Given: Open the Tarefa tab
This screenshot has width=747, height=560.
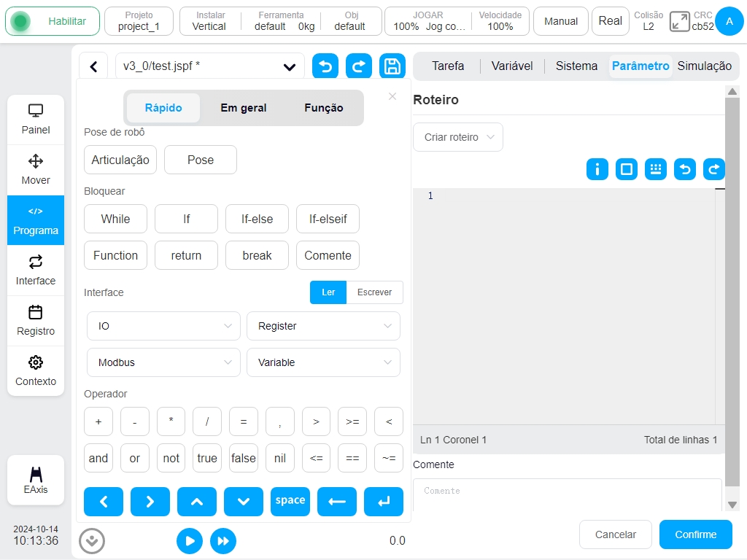Looking at the screenshot, I should tap(448, 66).
